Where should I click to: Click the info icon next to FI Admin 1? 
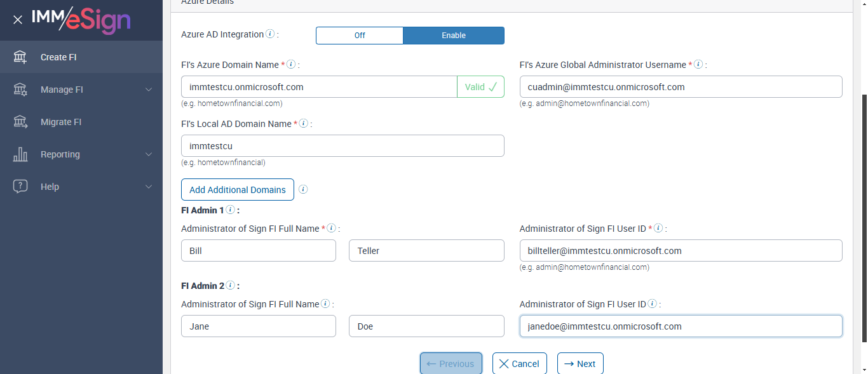point(231,210)
